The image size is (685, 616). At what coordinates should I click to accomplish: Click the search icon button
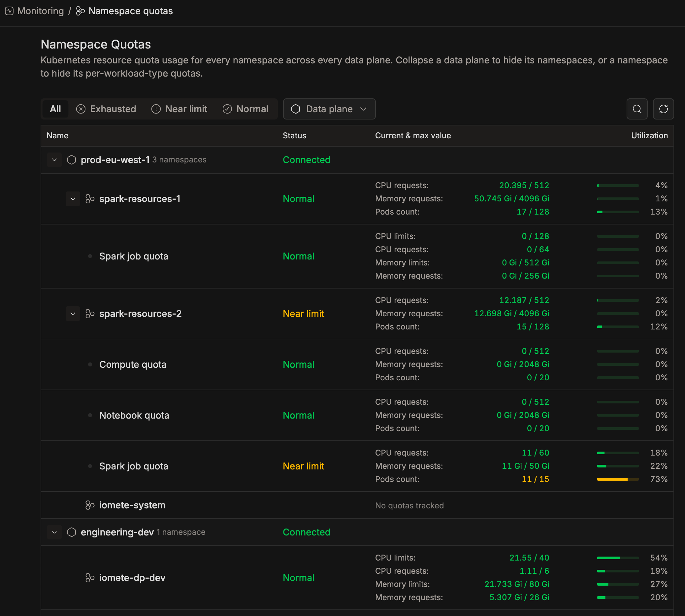637,109
